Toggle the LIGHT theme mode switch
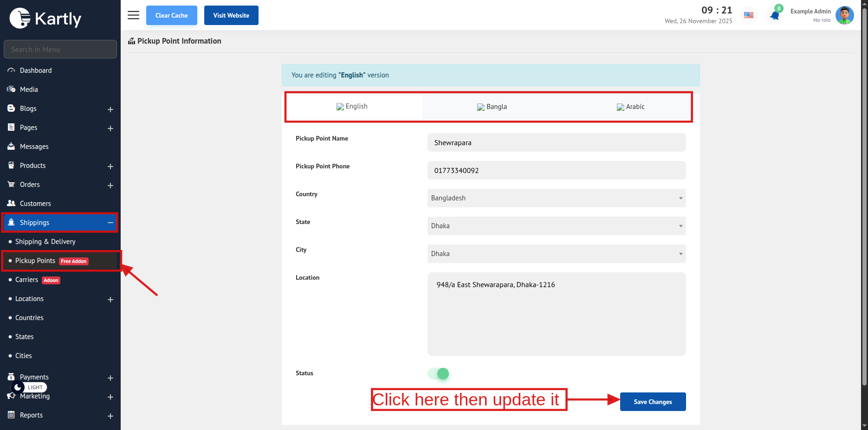 click(29, 387)
